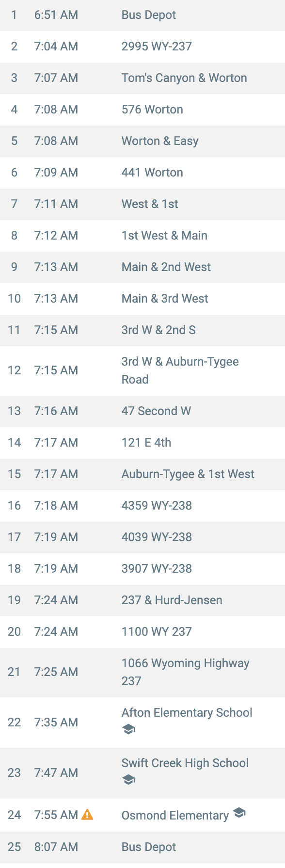Open 3rd W & Auburn-Tygee Road stop
The height and width of the screenshot is (868, 285).
click(x=142, y=370)
